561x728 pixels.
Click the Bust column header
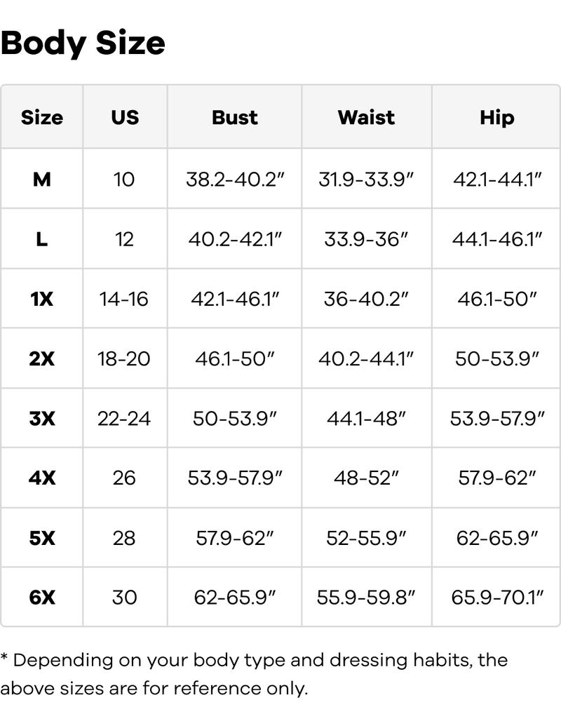(x=234, y=117)
